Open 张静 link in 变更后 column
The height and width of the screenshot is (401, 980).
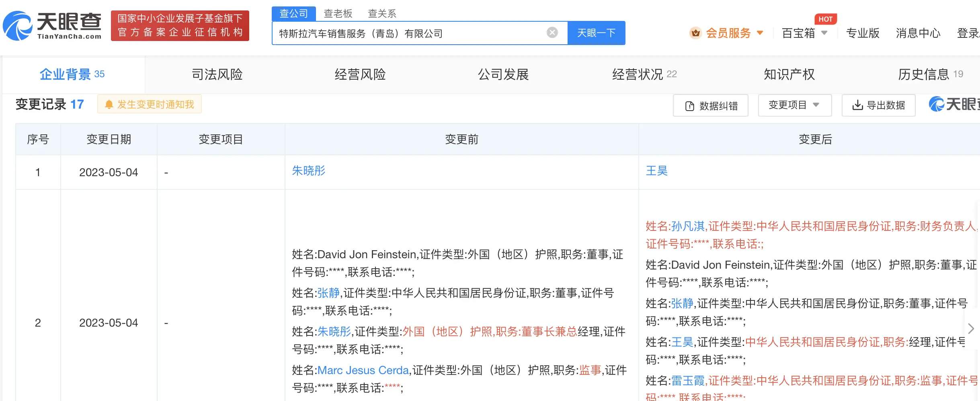tap(683, 303)
